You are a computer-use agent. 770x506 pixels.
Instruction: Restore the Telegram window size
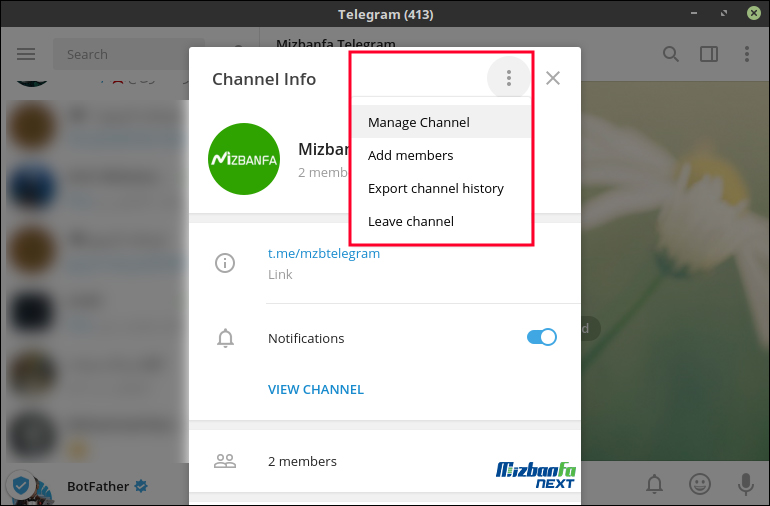[x=724, y=13]
